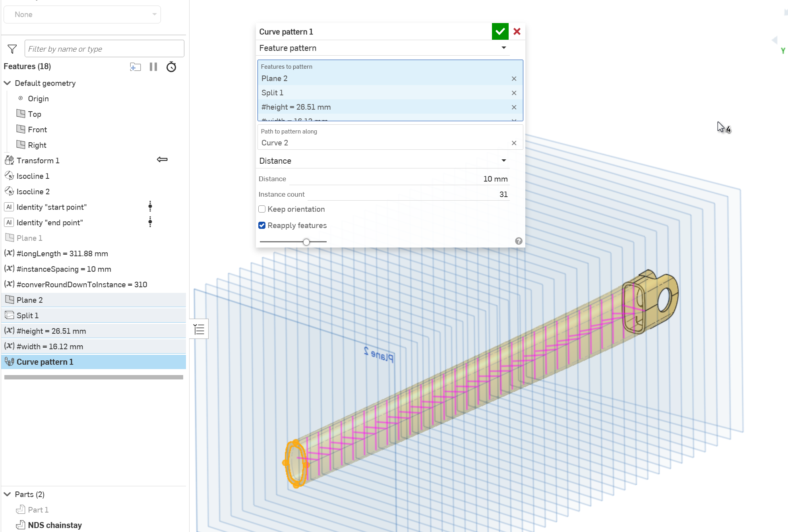Collapse the Default geometry tree

point(7,83)
